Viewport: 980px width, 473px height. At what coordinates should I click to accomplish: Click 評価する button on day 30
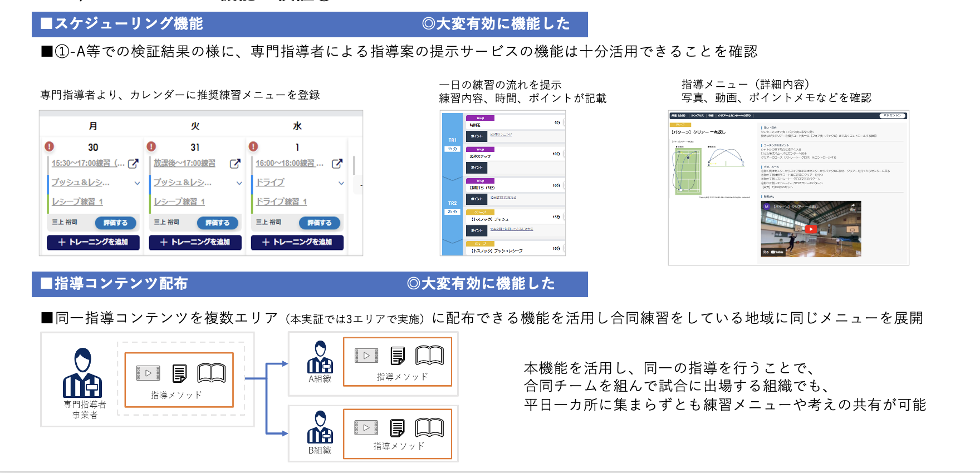point(115,223)
